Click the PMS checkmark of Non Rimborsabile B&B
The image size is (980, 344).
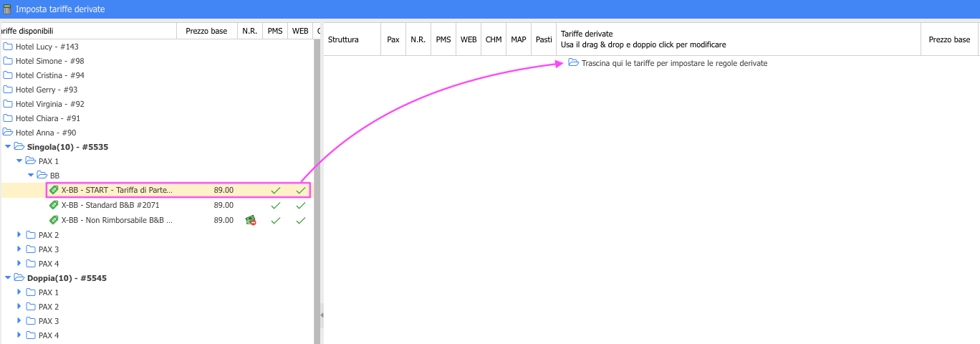point(275,221)
